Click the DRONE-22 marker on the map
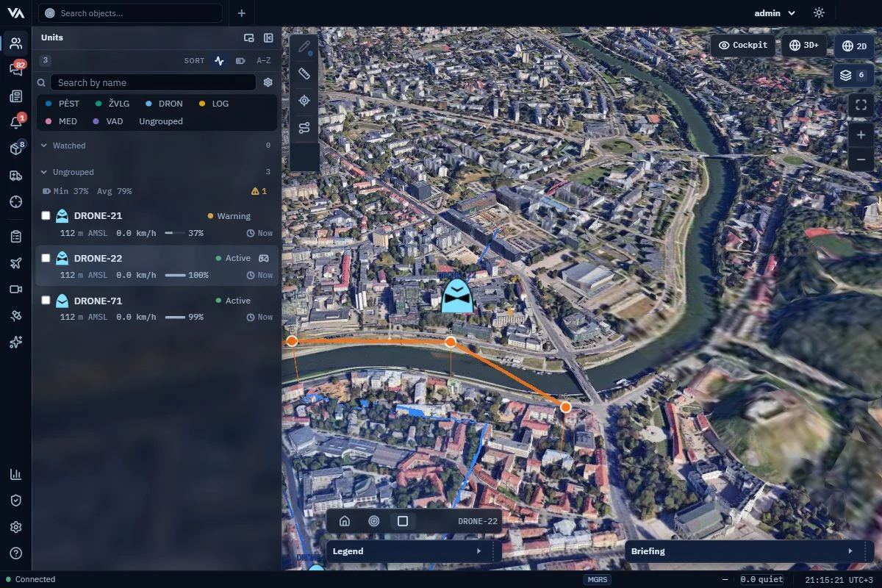Screen dimensions: 882x588 click(x=456, y=296)
